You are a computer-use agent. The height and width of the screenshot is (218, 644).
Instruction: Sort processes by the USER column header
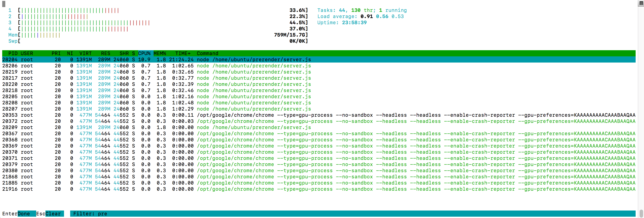pyautogui.click(x=27, y=53)
